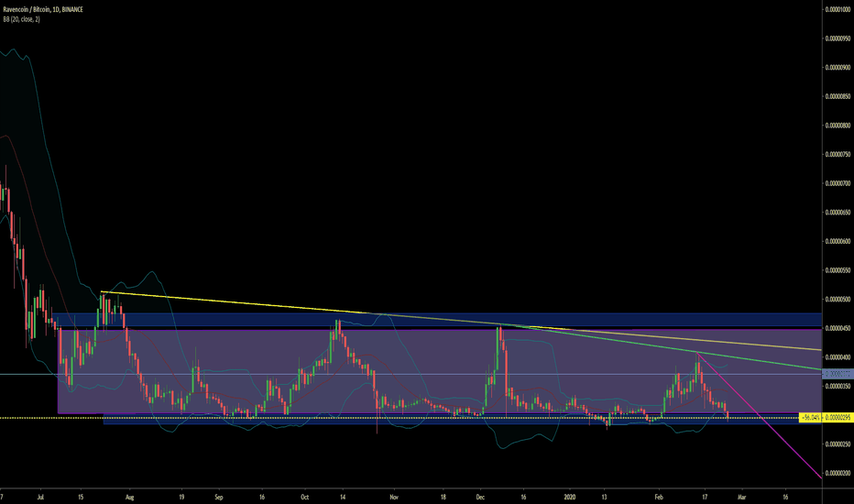
Task: Click the '15' date label on time axis
Action: coord(81,497)
